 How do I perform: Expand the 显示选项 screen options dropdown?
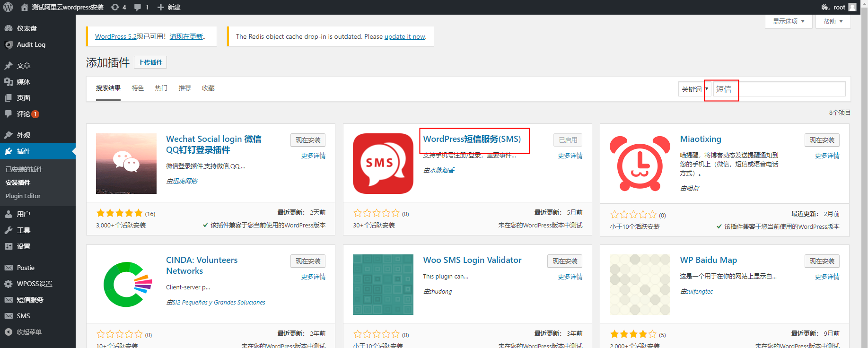[x=789, y=21]
